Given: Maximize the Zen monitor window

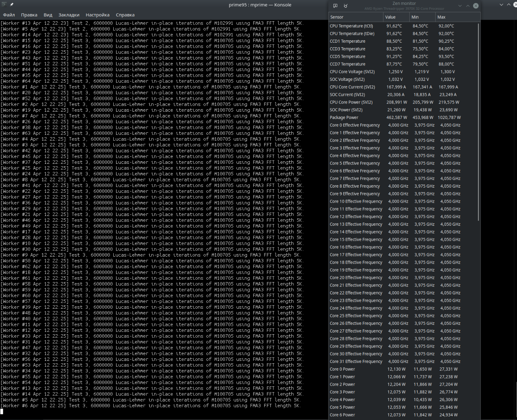Looking at the screenshot, I should click(x=468, y=6).
